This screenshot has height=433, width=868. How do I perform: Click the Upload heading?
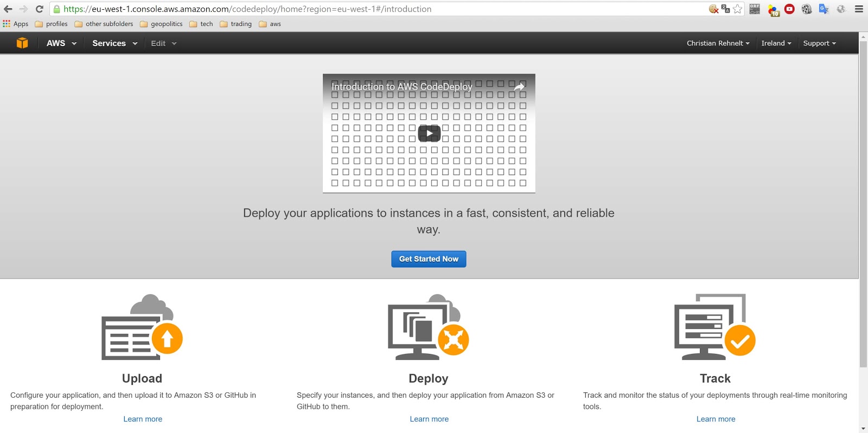point(142,378)
